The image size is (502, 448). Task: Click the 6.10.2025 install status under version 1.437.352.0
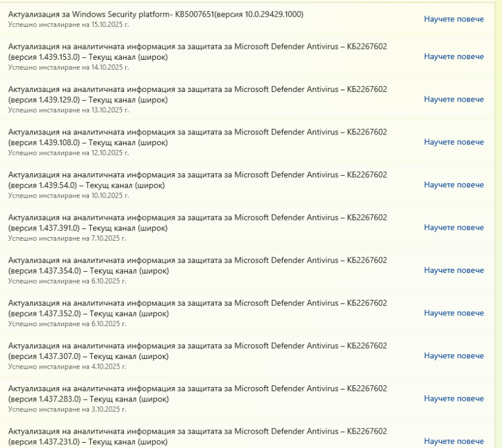(x=67, y=324)
